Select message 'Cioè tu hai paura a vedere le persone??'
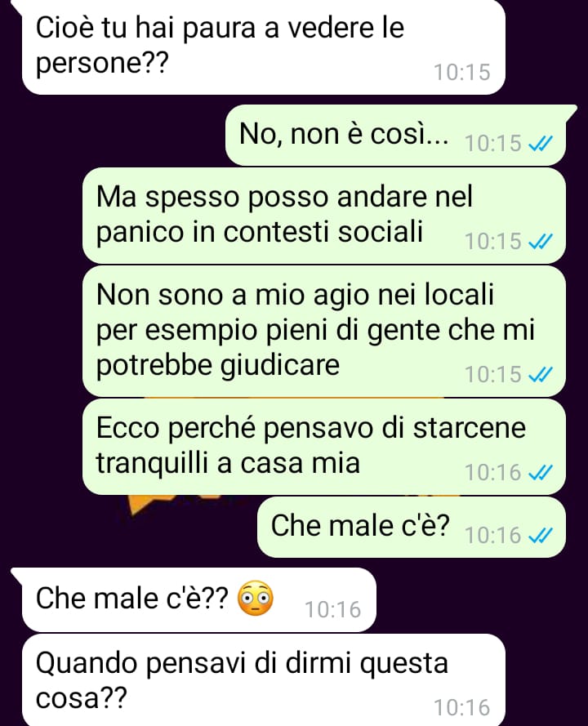The height and width of the screenshot is (726, 588). click(x=264, y=46)
